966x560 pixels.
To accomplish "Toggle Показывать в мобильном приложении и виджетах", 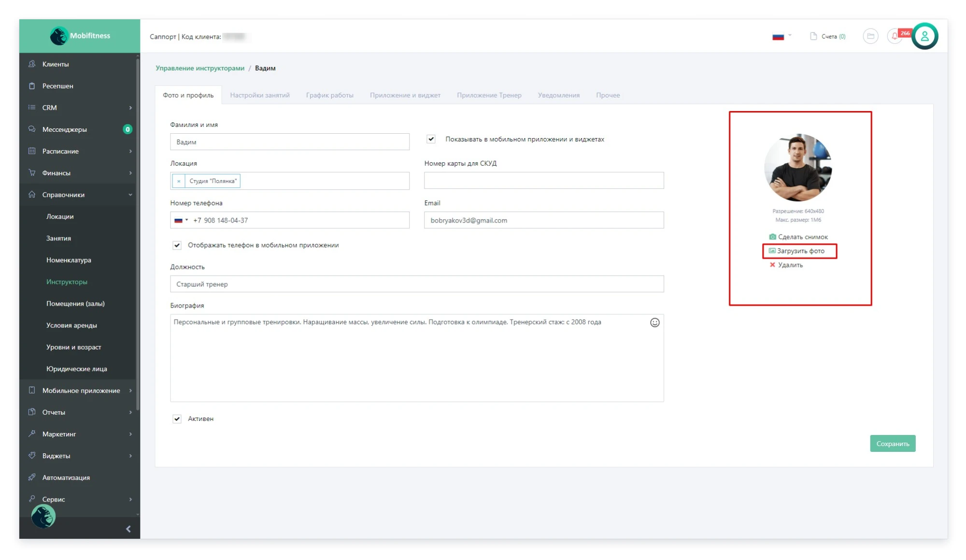I will (x=431, y=139).
